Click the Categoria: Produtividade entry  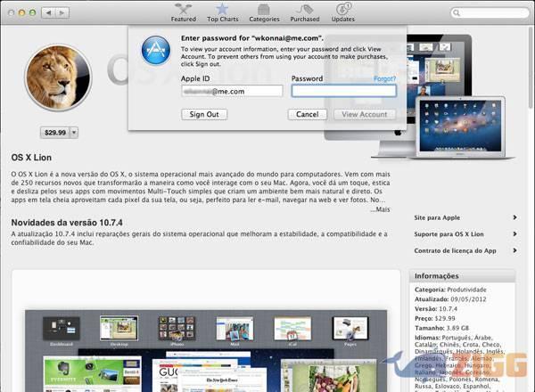click(450, 290)
